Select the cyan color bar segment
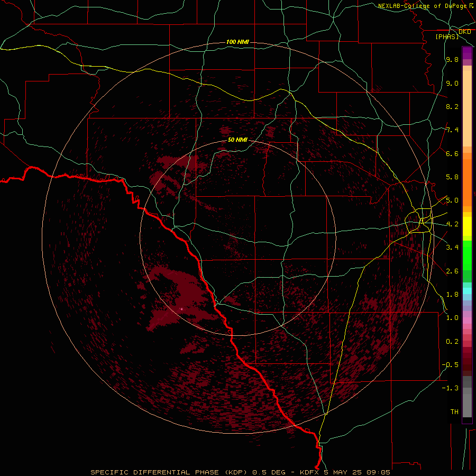 point(467,291)
